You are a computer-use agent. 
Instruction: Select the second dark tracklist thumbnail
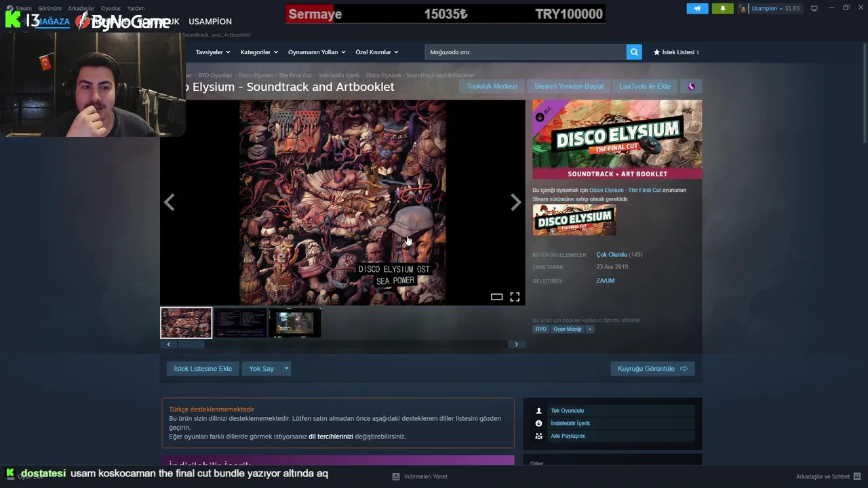tap(241, 323)
